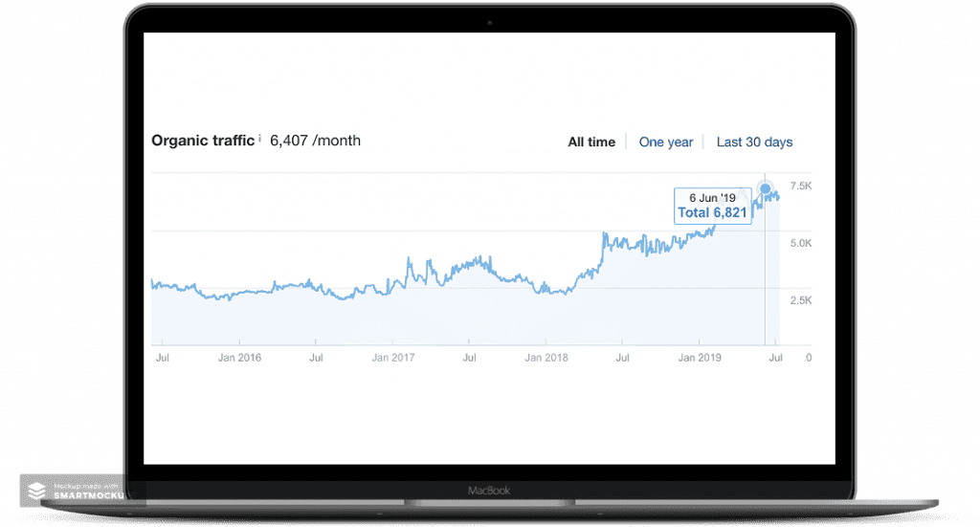Select the highlighted blue data point marker
980x527 pixels.
point(765,188)
